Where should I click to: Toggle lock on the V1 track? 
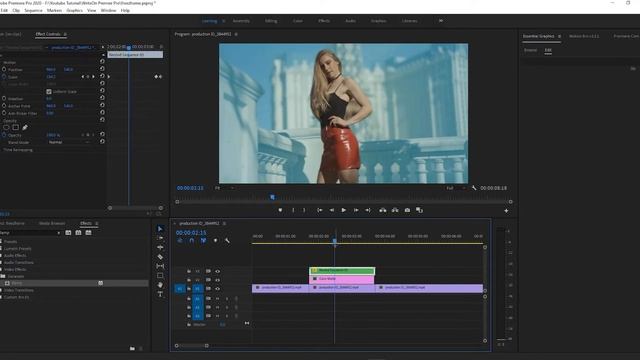[189, 289]
